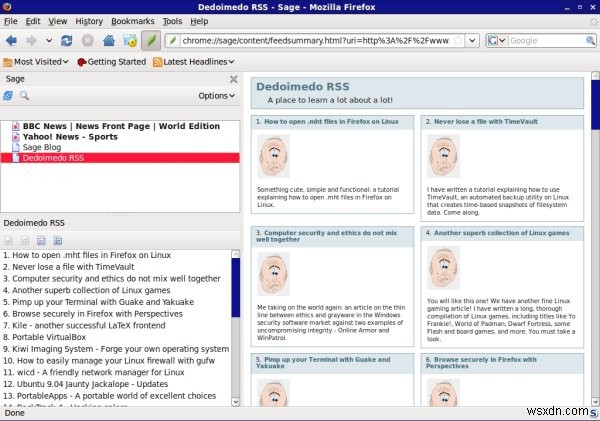The image size is (600, 421).
Task: Open article 1 .mht files title link
Action: click(x=331, y=122)
